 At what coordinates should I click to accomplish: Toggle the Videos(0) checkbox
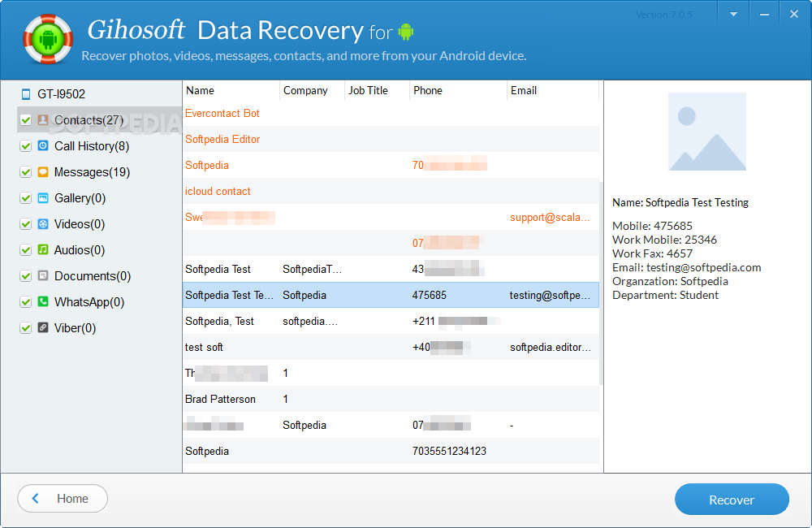pos(25,224)
